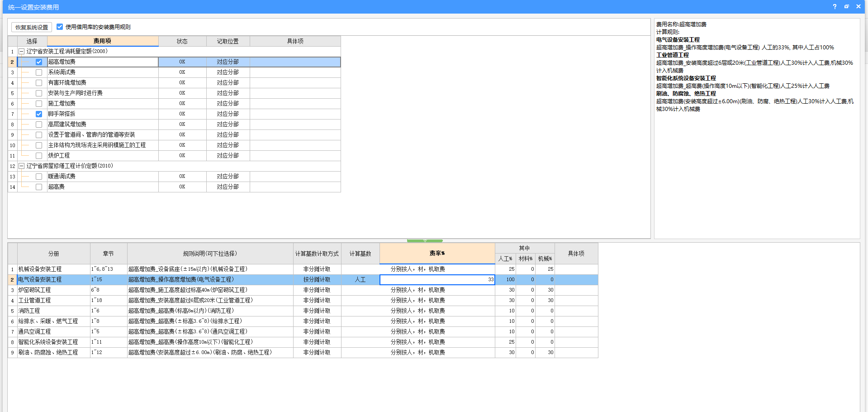This screenshot has width=868, height=412.
Task: Check the 主体结构为现场浇注采用钢模施工的工程 checkbox
Action: coord(39,145)
